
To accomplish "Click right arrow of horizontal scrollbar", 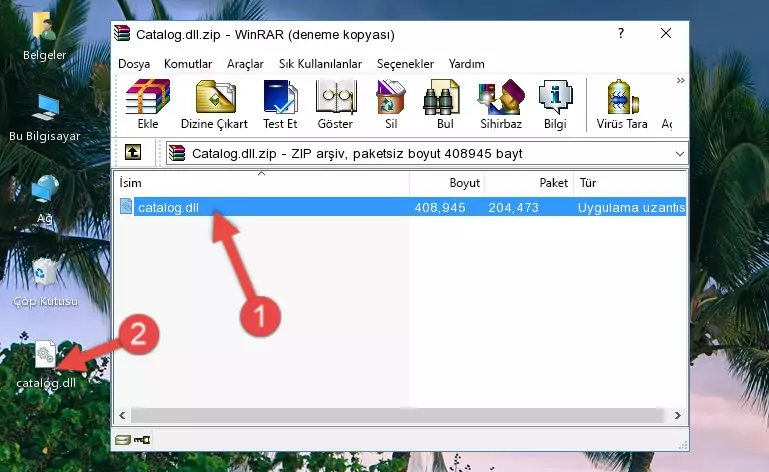I will point(677,415).
